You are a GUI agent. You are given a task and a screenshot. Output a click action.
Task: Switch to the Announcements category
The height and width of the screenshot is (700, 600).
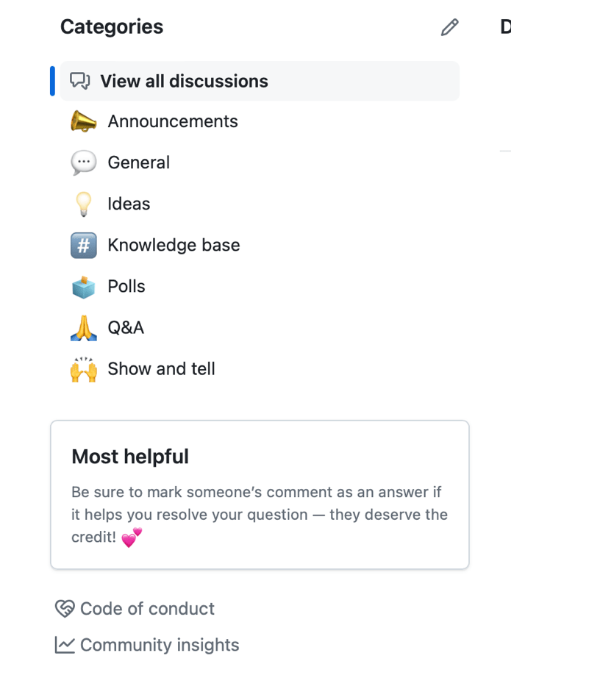pos(173,121)
